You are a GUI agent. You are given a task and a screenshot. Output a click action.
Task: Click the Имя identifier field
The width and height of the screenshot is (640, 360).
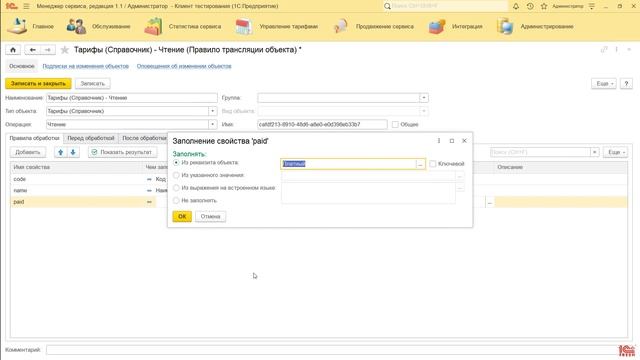click(x=322, y=124)
